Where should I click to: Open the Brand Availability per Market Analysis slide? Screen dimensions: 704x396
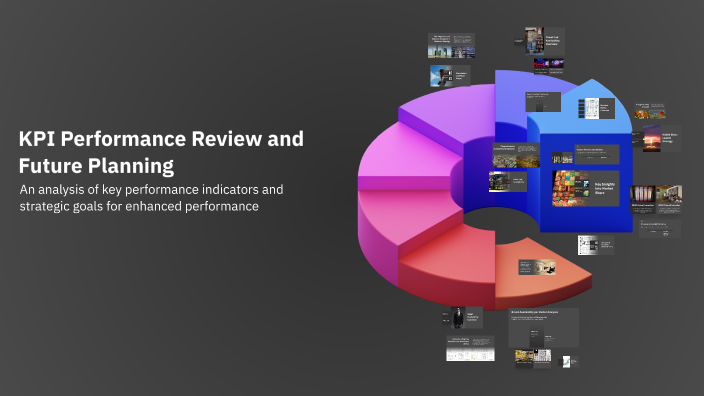pyautogui.click(x=543, y=328)
